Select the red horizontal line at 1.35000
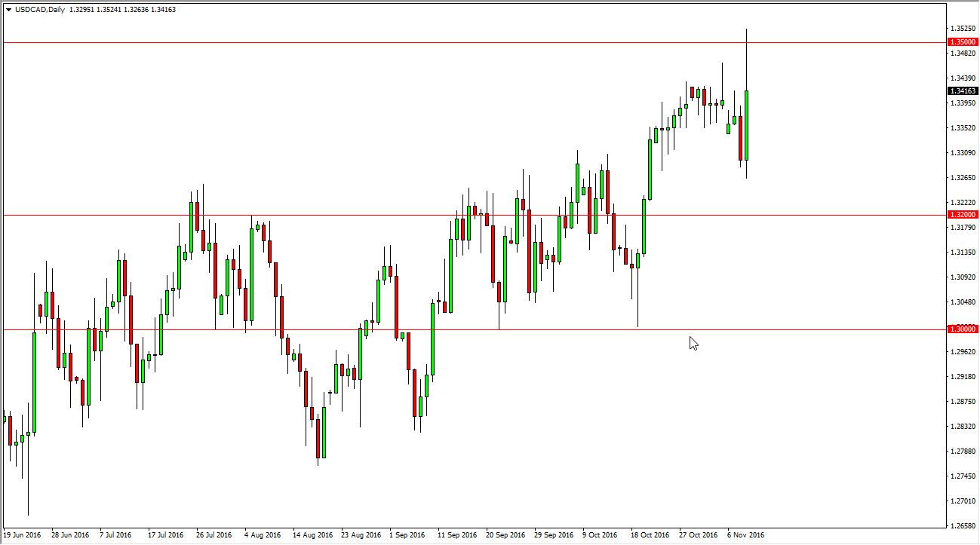980x545 pixels. tap(474, 42)
